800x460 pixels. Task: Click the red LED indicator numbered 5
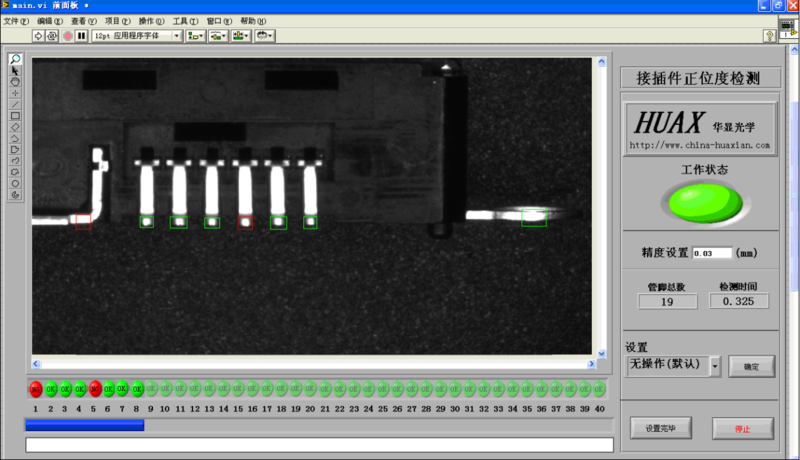pyautogui.click(x=94, y=388)
